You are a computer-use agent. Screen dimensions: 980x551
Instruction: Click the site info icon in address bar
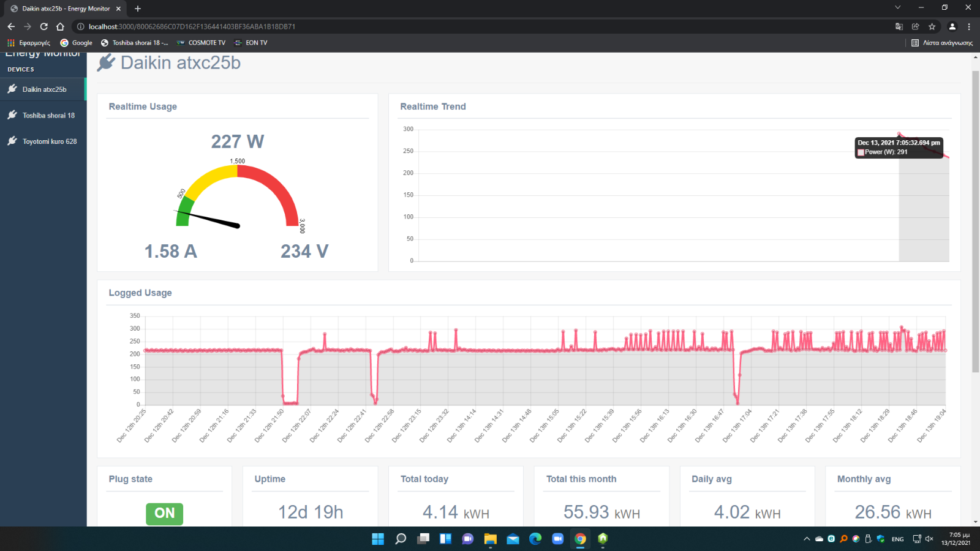[80, 26]
